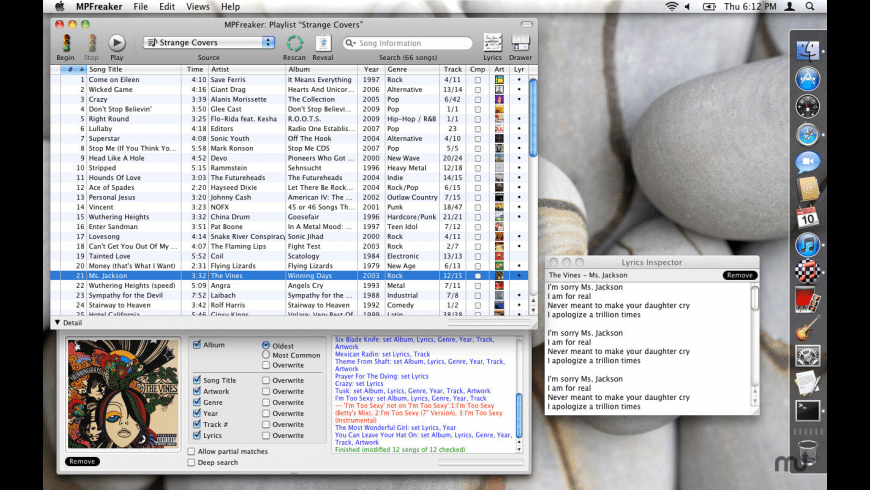Image resolution: width=870 pixels, height=490 pixels.
Task: Click Remove button in Lyrics Inspector
Action: point(740,275)
